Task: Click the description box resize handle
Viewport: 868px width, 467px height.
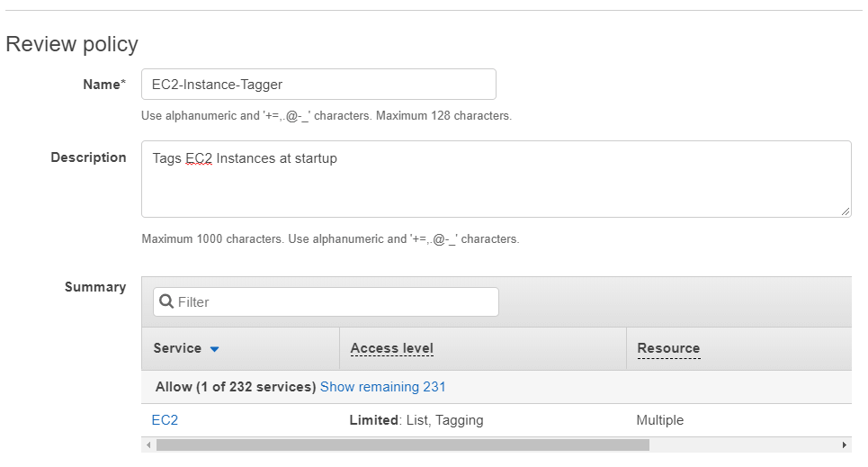Action: coord(846,211)
